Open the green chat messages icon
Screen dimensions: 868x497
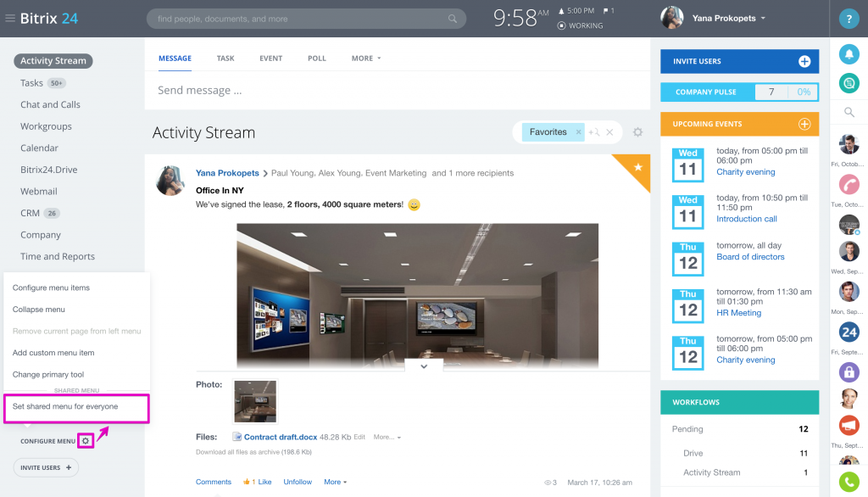click(849, 83)
